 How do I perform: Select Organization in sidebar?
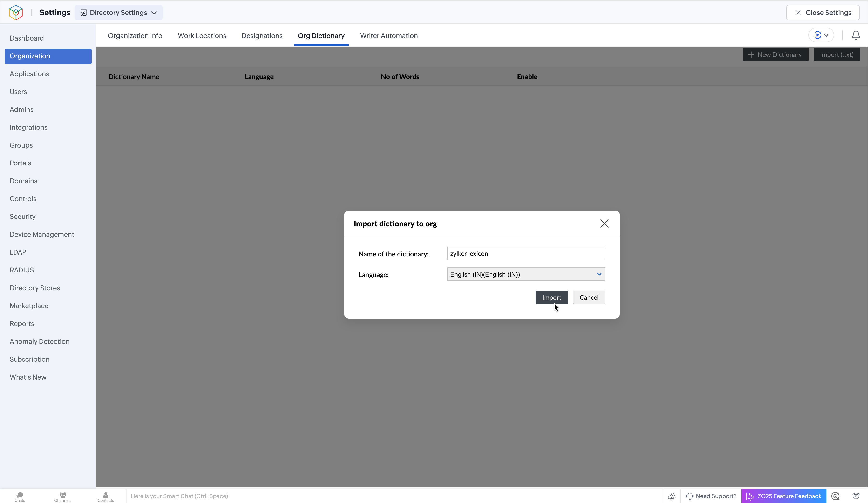point(48,56)
